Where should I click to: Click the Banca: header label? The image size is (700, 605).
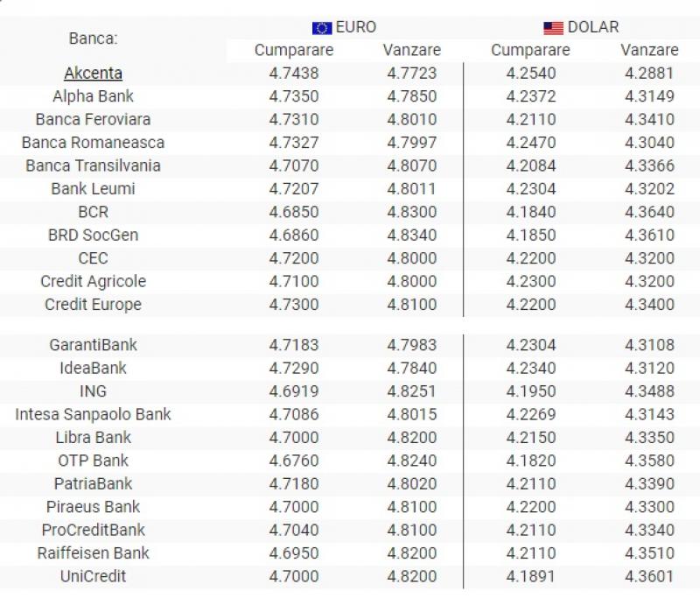[x=93, y=39]
